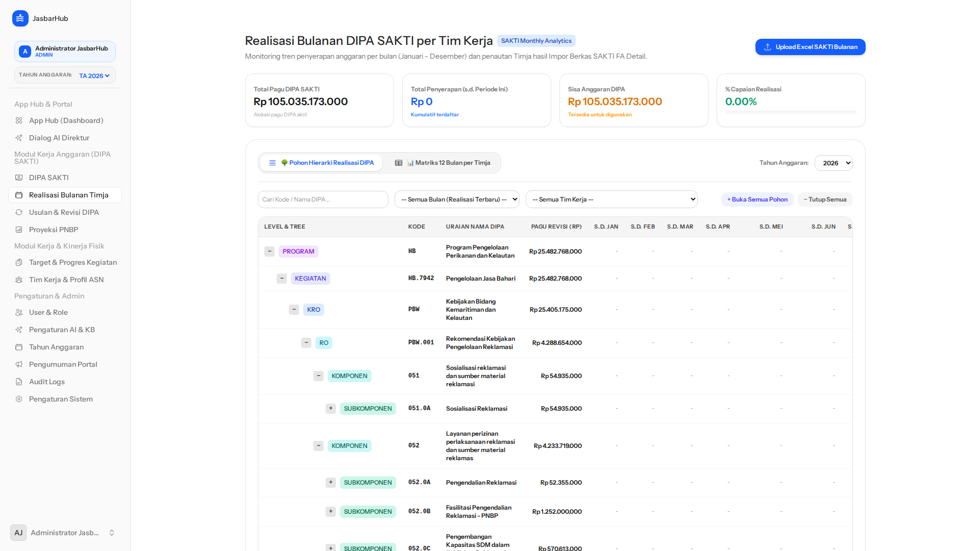Screen dimensions: 980x551
Task: Open the Semua Bulan filter dropdown
Action: tap(457, 199)
